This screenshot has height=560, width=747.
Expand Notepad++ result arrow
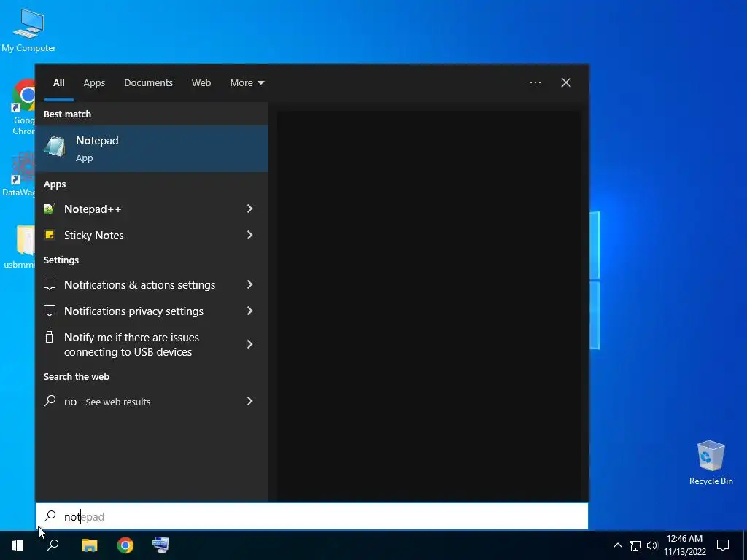coord(249,209)
